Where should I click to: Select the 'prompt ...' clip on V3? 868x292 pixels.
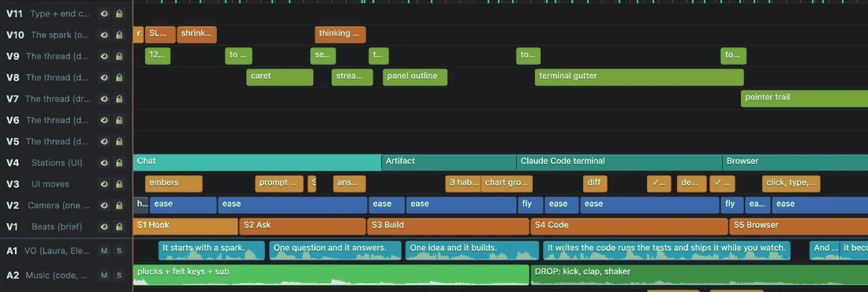click(x=279, y=184)
